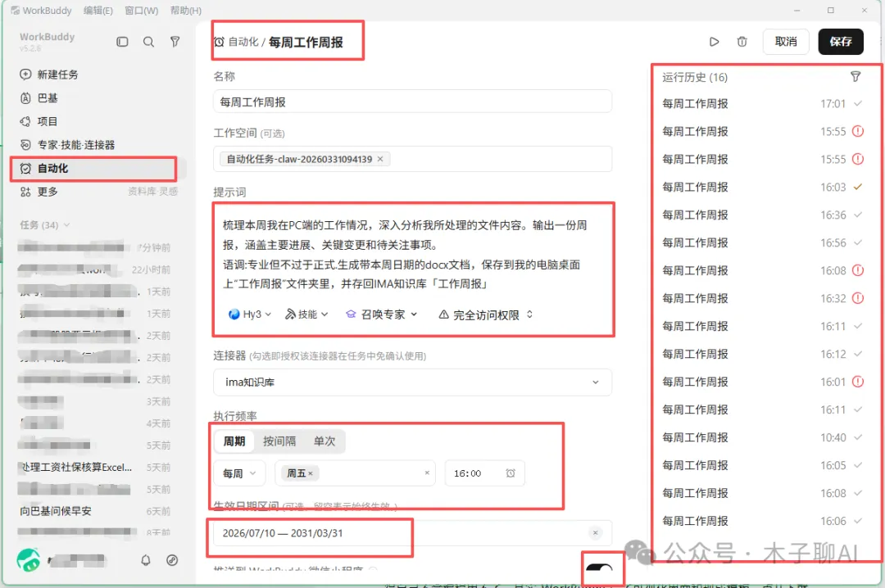This screenshot has height=588, width=885.
Task: Open 更多 in sidebar
Action: (x=47, y=192)
